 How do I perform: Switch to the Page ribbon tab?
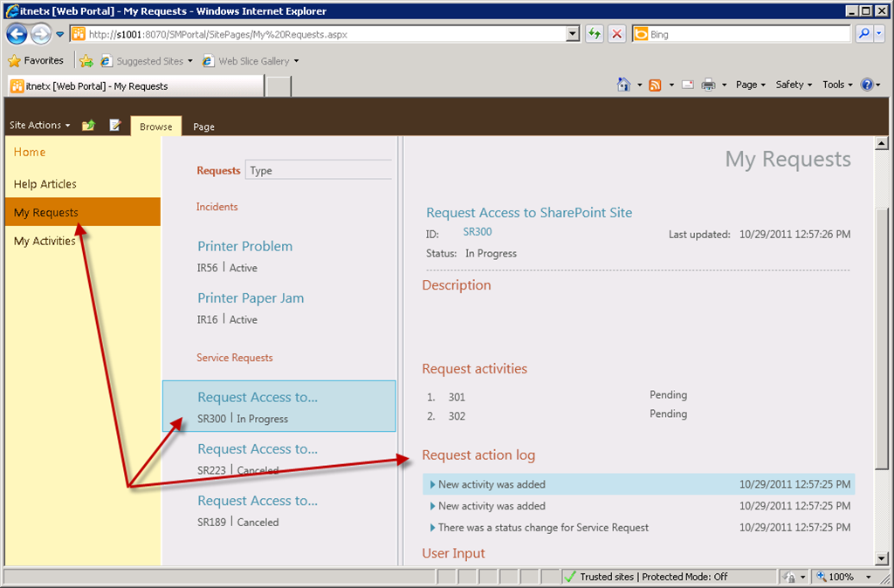click(203, 126)
